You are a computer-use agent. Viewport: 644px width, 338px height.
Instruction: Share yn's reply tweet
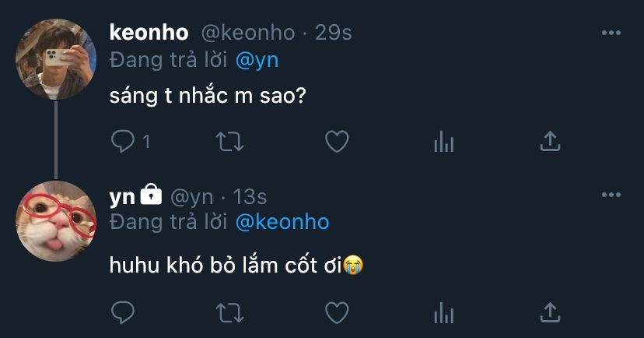550,313
